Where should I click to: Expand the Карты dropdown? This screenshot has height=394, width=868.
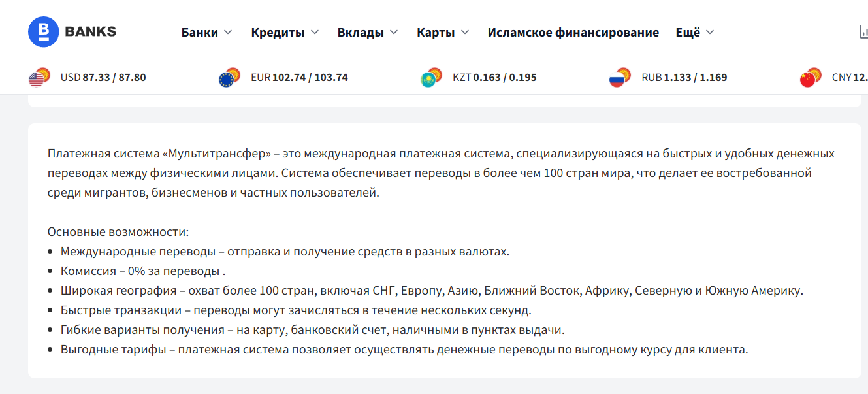click(443, 32)
